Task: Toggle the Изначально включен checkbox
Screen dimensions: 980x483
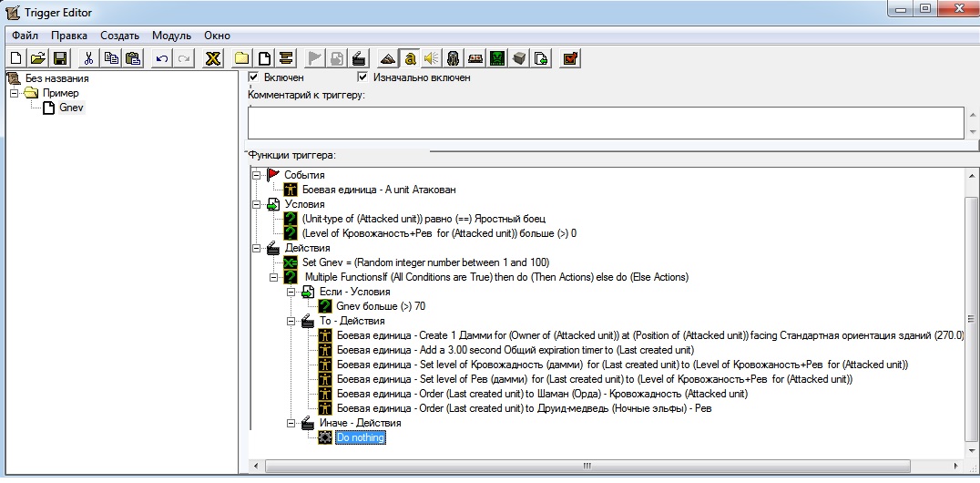Action: [363, 77]
